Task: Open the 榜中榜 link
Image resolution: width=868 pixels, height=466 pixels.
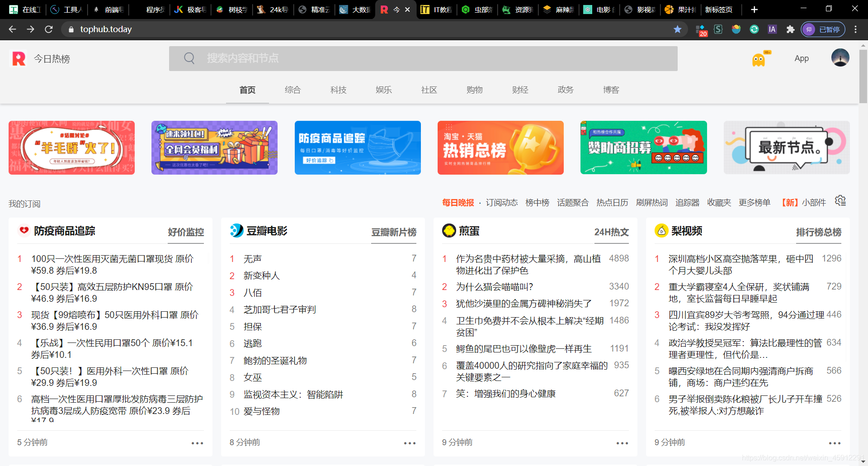Action: coord(537,203)
